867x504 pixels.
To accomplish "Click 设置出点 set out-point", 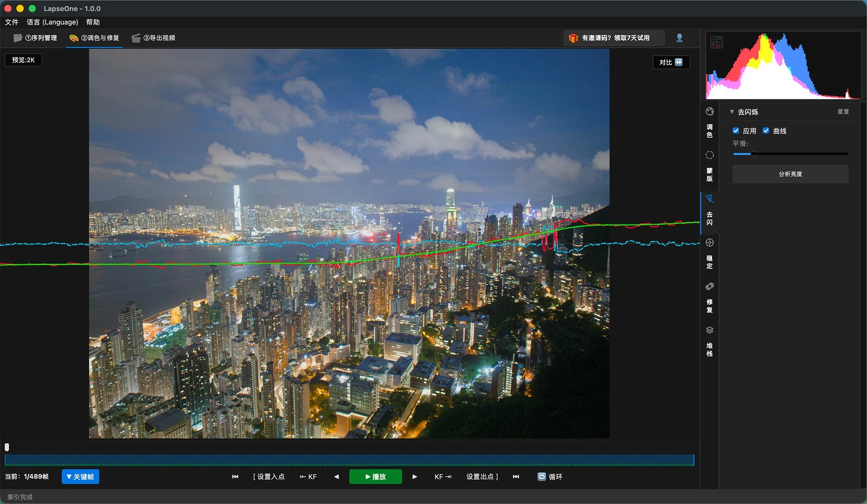I will click(x=482, y=476).
